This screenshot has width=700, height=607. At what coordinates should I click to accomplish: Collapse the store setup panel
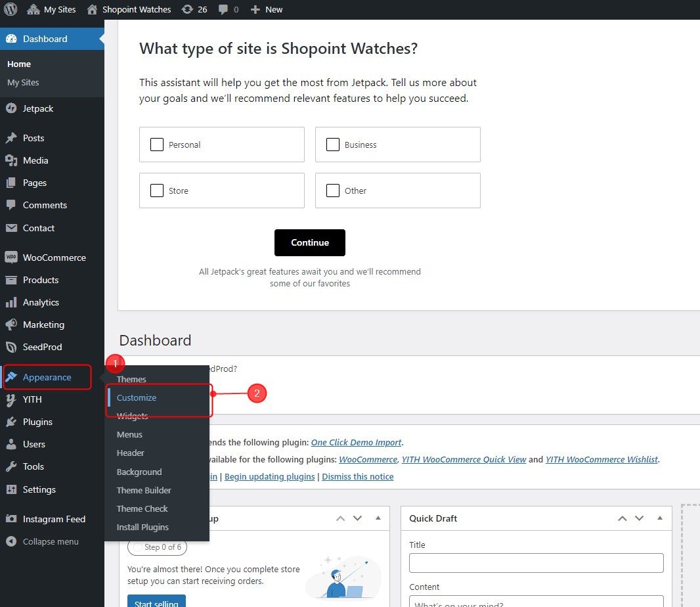[x=378, y=518]
